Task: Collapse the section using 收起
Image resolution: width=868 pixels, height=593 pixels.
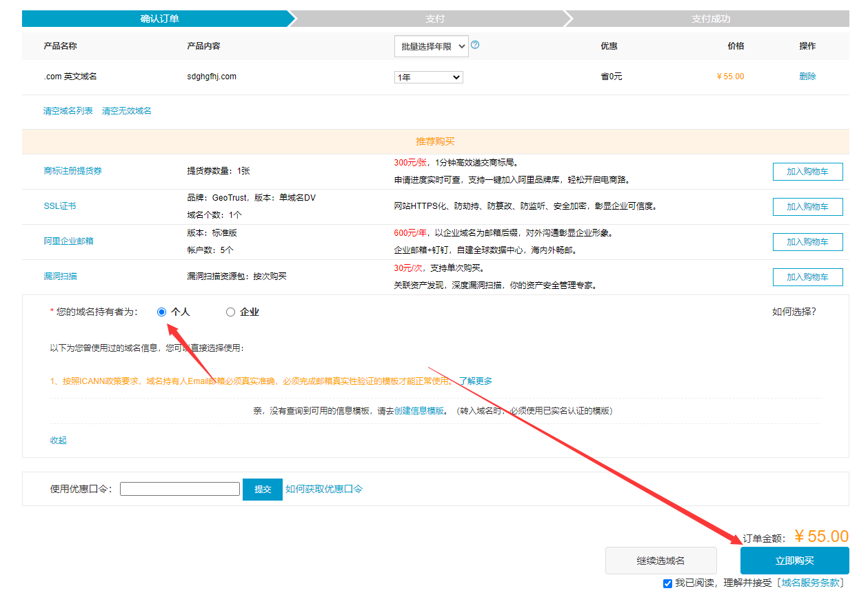Action: pyautogui.click(x=58, y=440)
